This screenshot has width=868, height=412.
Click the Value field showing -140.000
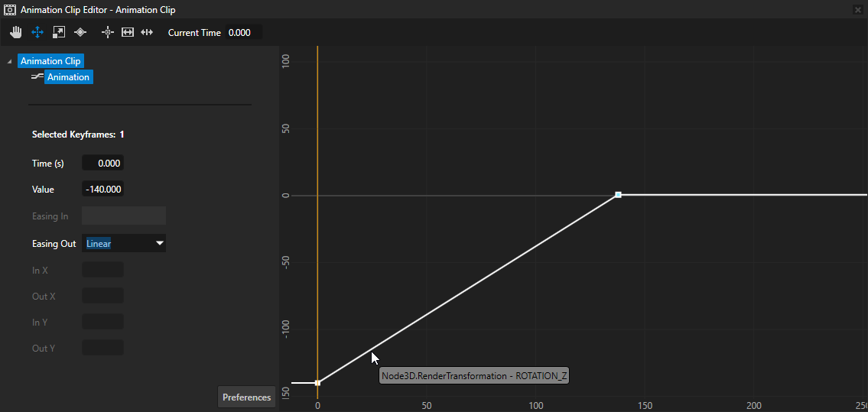coord(102,189)
